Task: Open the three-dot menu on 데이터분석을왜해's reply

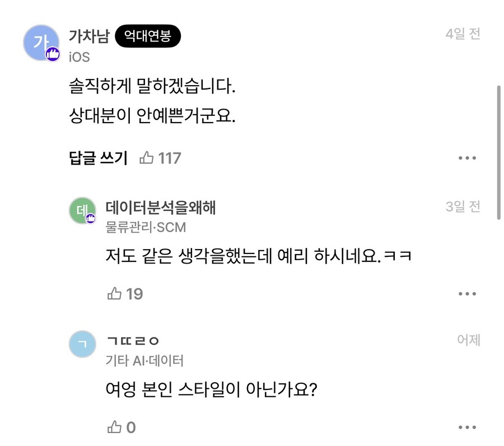Action: pyautogui.click(x=467, y=293)
